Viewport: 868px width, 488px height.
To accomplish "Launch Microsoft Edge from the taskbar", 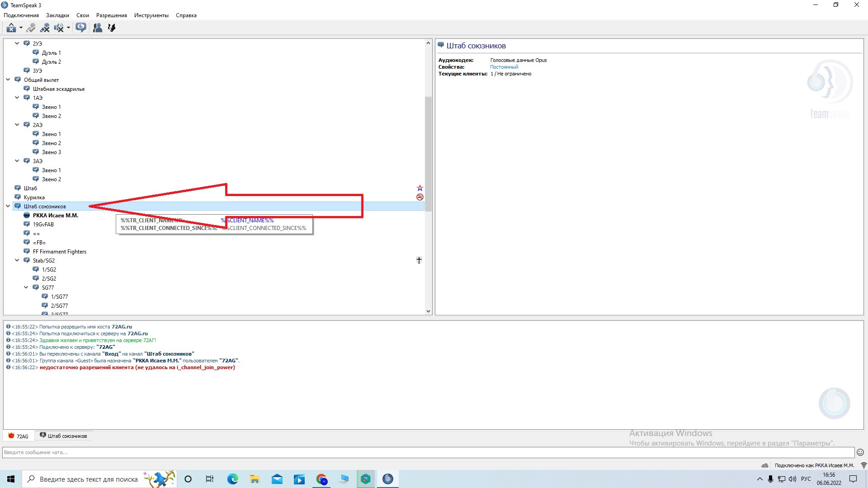I will [x=232, y=479].
